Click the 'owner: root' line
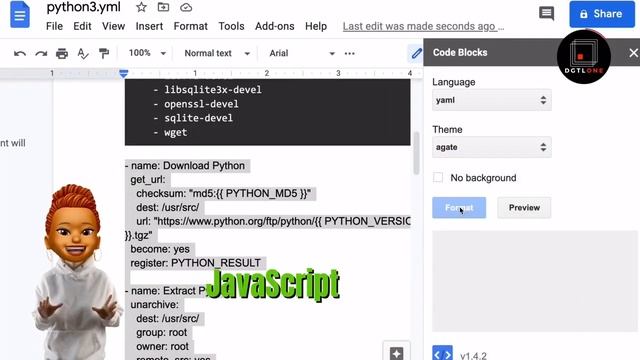Screen dimensions: 640x360 click(x=162, y=346)
